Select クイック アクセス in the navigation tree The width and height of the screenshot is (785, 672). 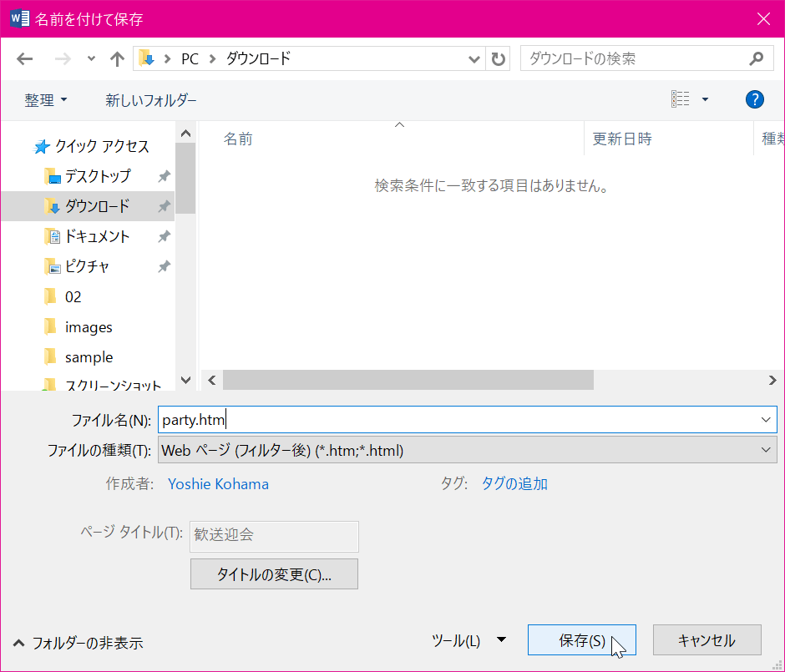coord(91,146)
